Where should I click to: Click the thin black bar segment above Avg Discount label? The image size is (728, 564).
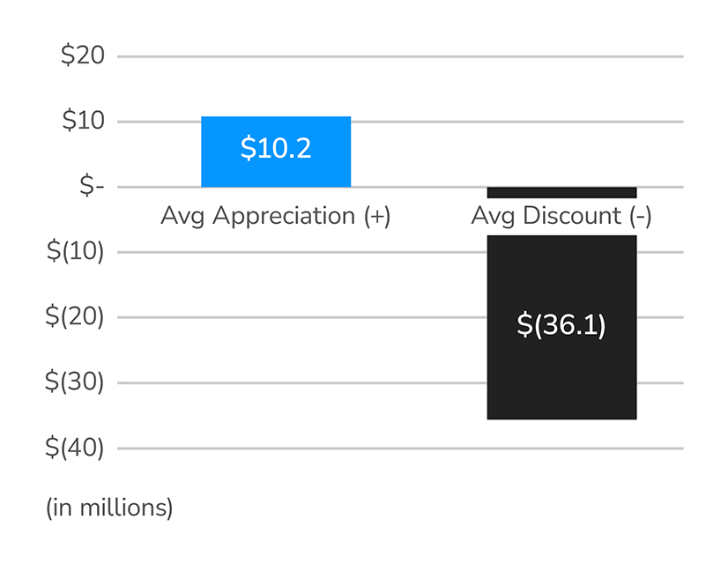click(561, 192)
